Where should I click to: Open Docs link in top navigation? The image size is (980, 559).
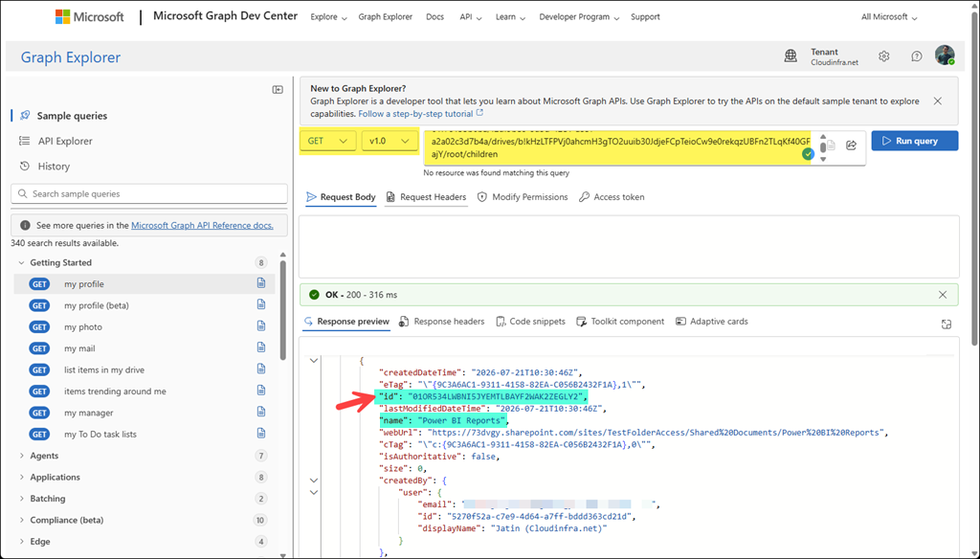[x=434, y=17]
